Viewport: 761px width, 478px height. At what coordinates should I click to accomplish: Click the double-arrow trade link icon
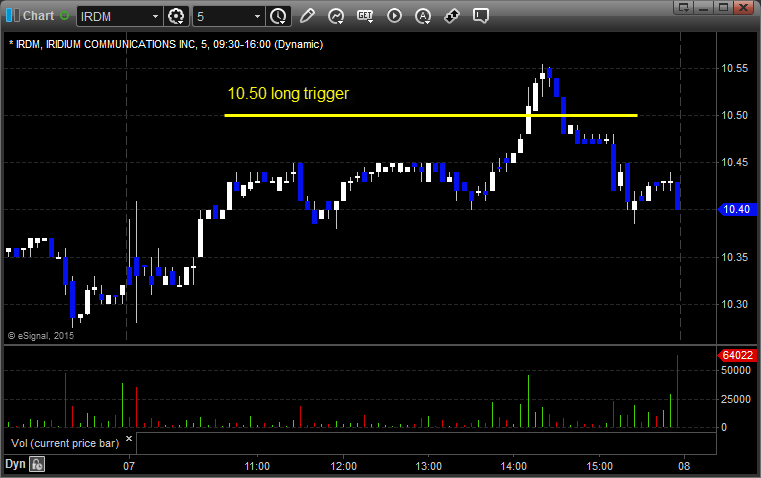pos(452,16)
